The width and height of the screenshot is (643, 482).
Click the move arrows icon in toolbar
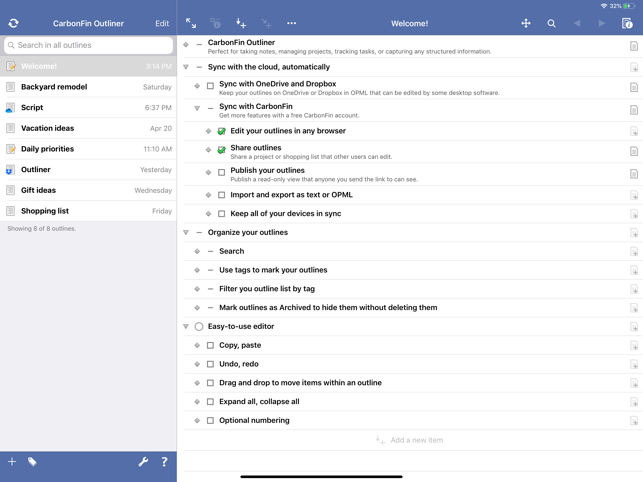526,23
